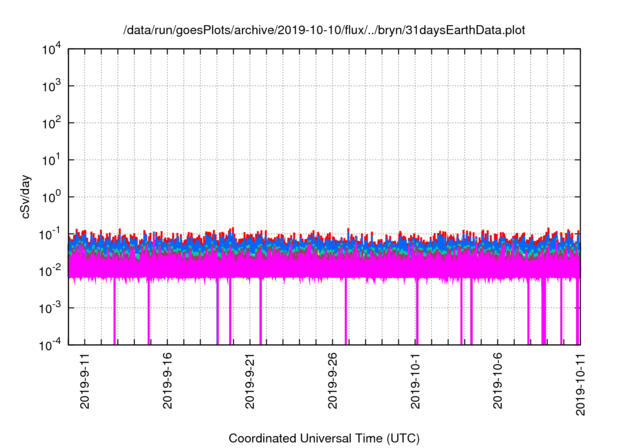Click the 10^2 y-axis tick label
This screenshot has width=640, height=448.
pos(52,123)
